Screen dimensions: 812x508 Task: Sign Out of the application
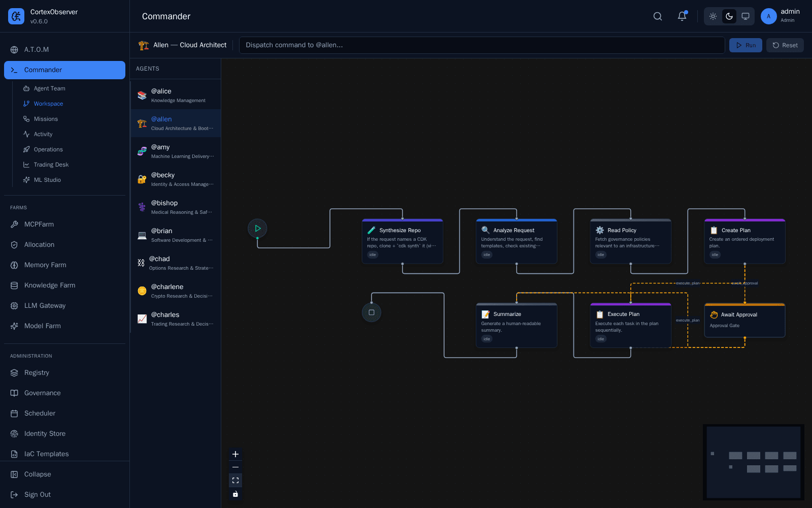[x=64, y=495]
